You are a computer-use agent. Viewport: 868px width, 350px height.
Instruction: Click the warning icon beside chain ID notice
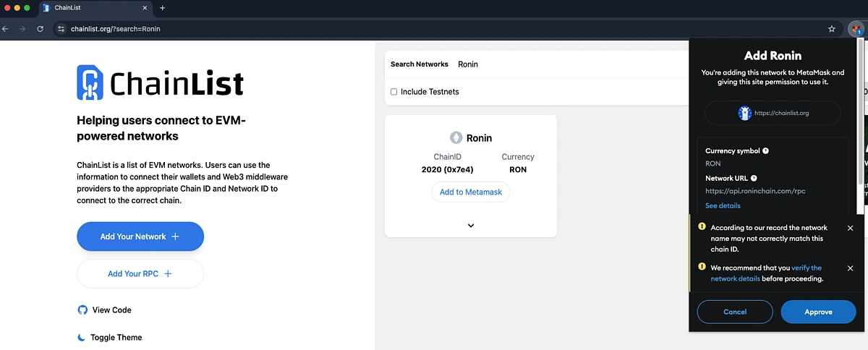pyautogui.click(x=702, y=226)
